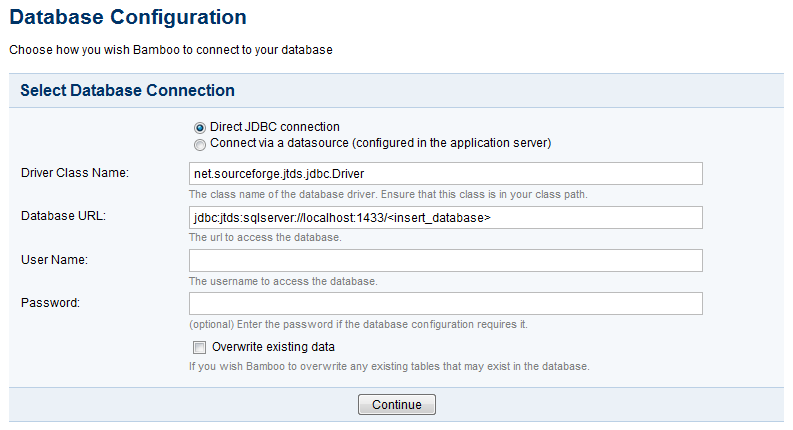Click the class path help text
The height and width of the screenshot is (430, 793).
pyautogui.click(x=388, y=195)
